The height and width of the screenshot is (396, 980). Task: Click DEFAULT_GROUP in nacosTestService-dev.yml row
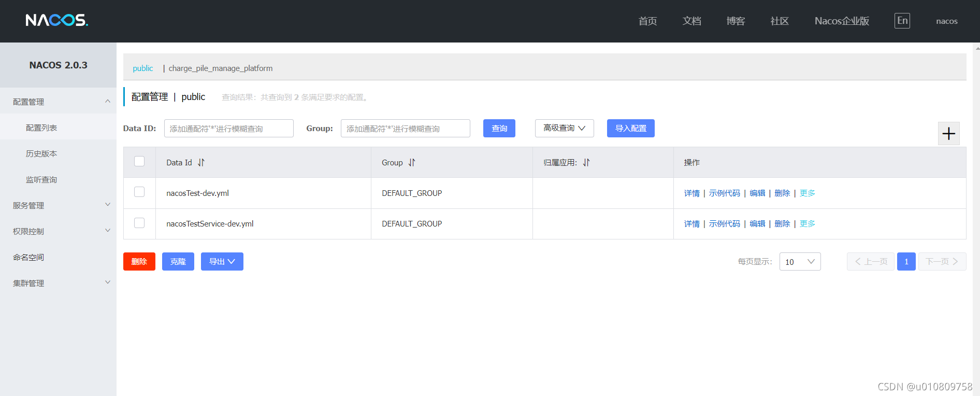pyautogui.click(x=412, y=223)
